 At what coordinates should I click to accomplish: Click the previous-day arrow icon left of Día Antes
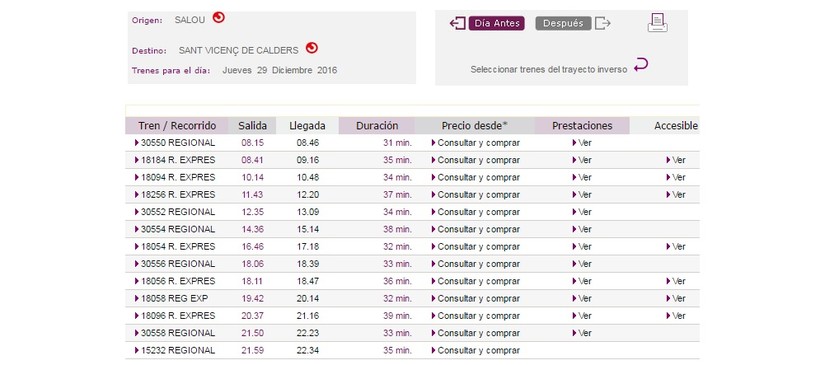[458, 24]
